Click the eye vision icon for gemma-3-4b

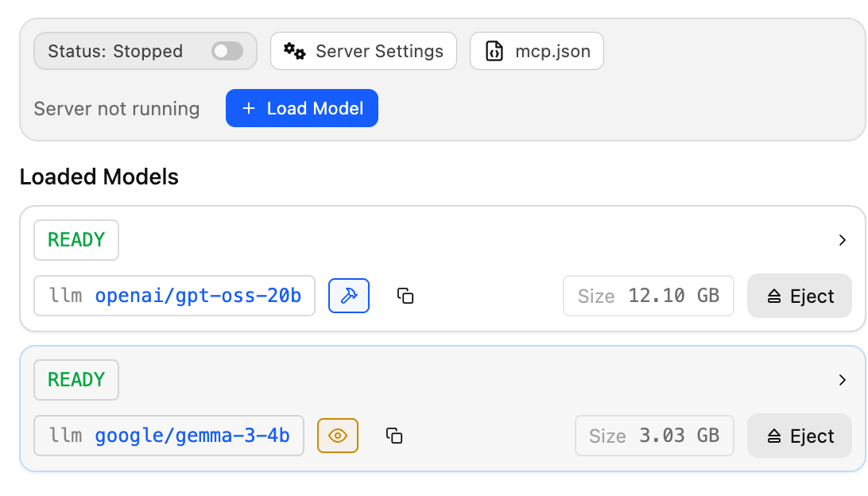pyautogui.click(x=338, y=436)
